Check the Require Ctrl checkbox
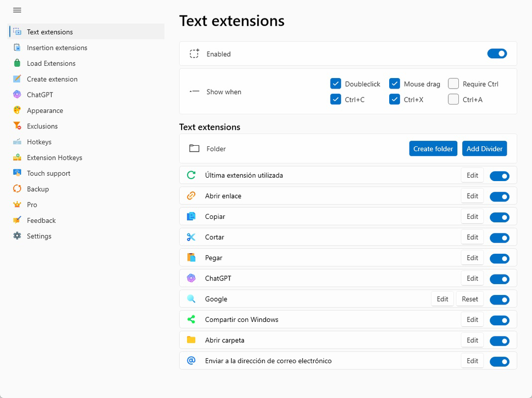532x398 pixels. coord(453,84)
